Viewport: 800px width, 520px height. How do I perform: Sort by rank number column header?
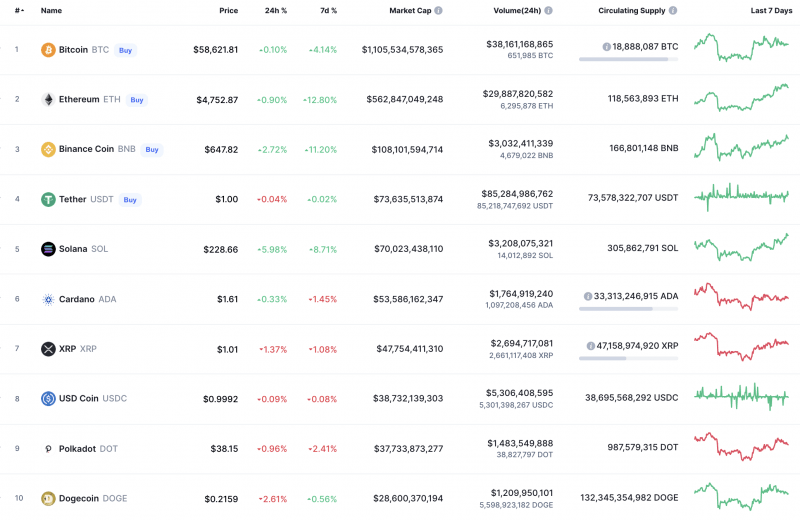coord(19,10)
